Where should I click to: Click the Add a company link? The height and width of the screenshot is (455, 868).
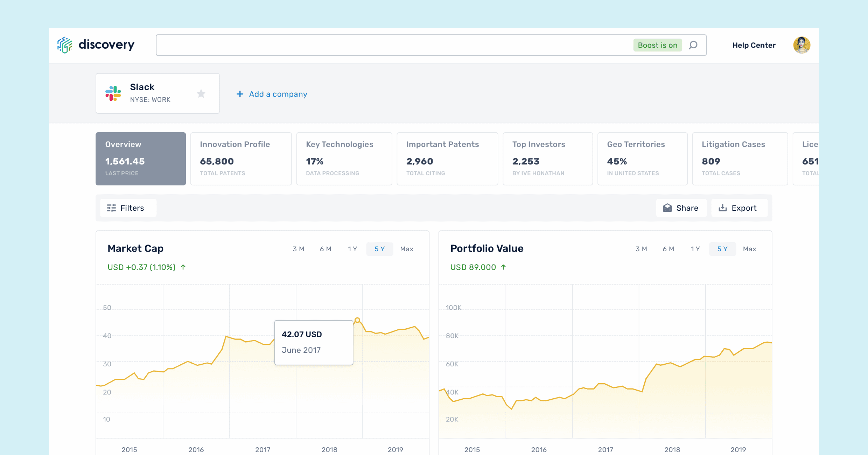click(x=278, y=94)
